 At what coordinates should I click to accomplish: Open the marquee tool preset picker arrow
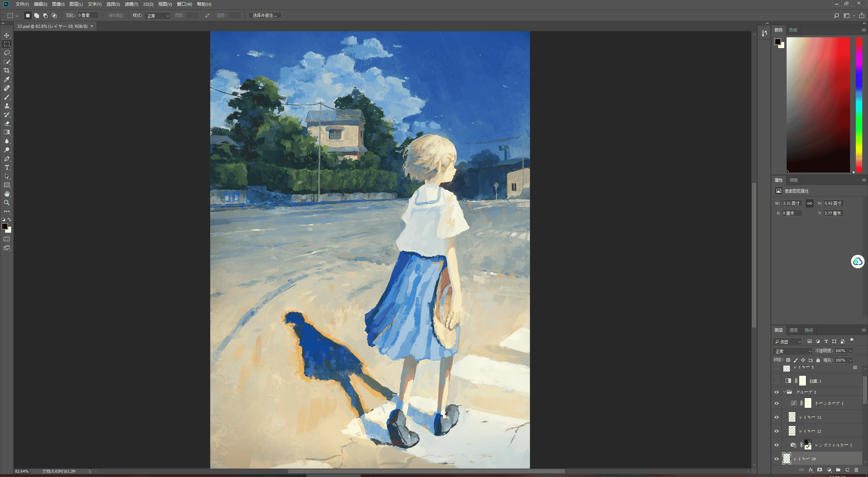(x=17, y=16)
